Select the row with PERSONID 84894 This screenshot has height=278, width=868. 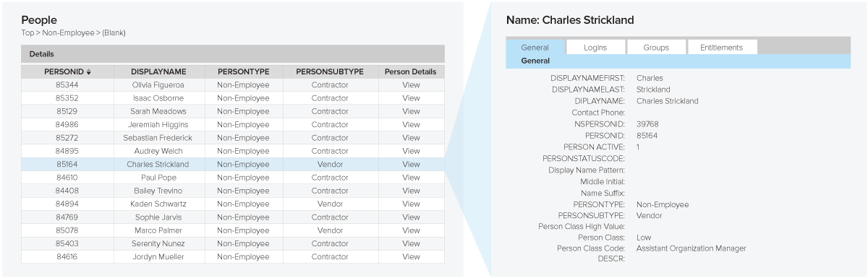(233, 204)
